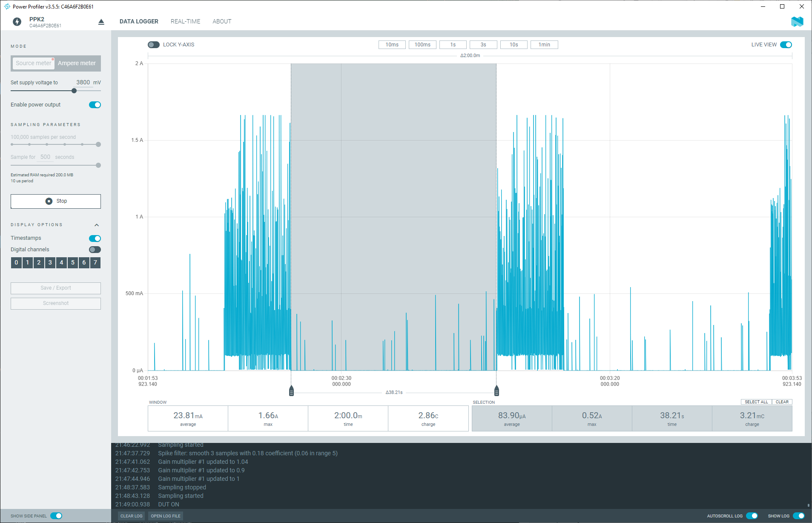This screenshot has width=812, height=523.
Task: Set time window to 1min
Action: click(544, 45)
